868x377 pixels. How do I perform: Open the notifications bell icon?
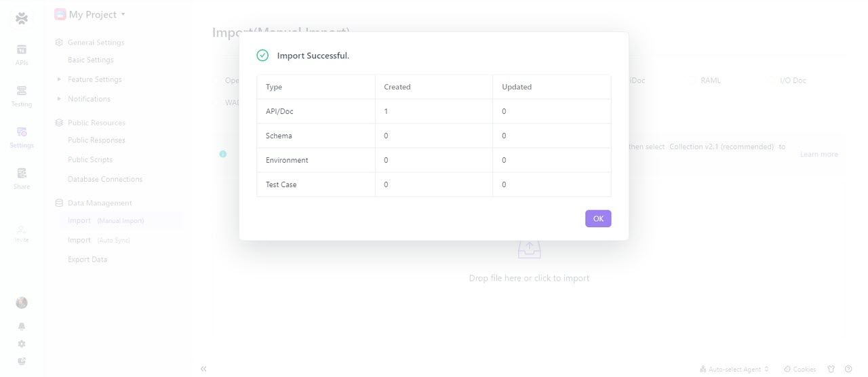click(x=22, y=326)
